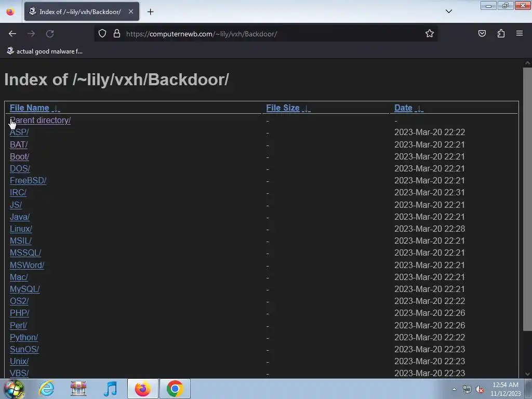
Task: Open the muted volume tray icon
Action: 480,390
